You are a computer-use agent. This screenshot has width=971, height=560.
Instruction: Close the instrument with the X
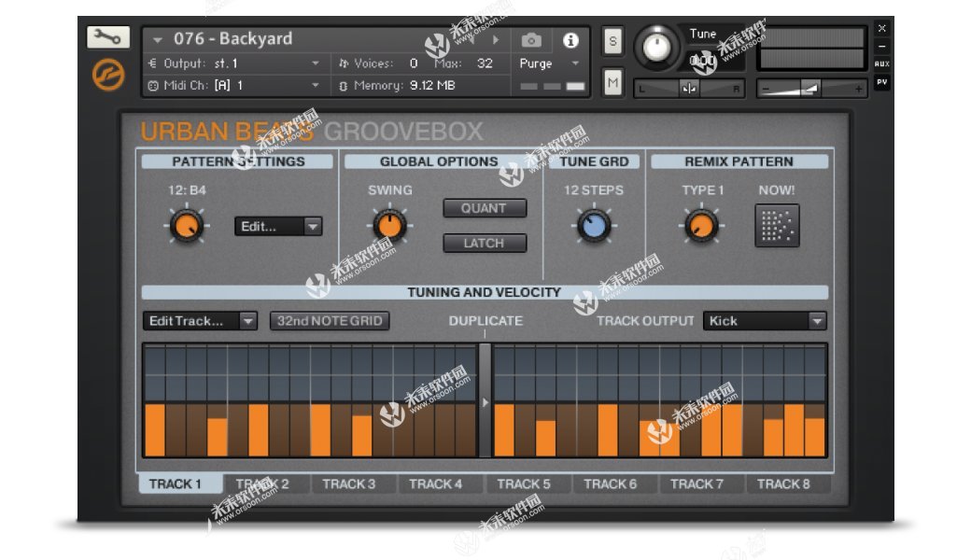pyautogui.click(x=881, y=28)
